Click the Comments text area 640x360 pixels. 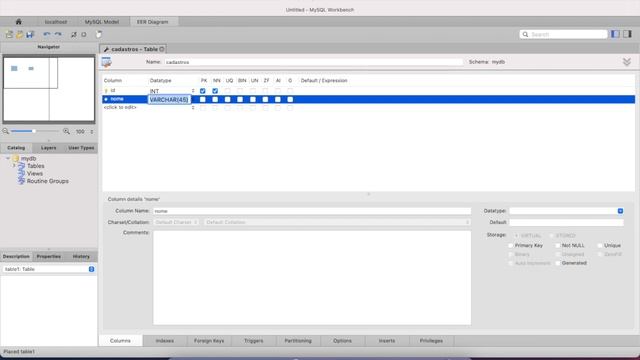click(x=312, y=278)
